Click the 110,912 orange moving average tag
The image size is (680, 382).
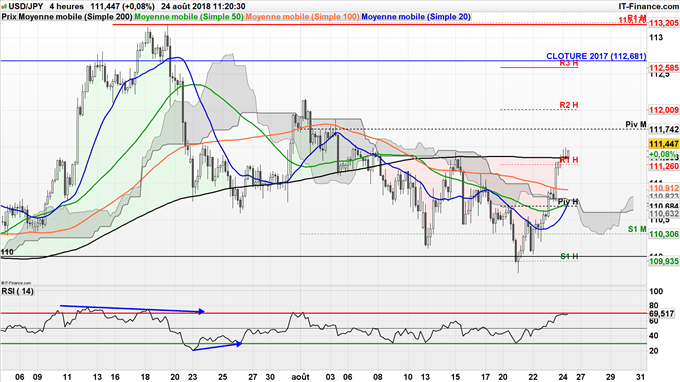coord(664,188)
